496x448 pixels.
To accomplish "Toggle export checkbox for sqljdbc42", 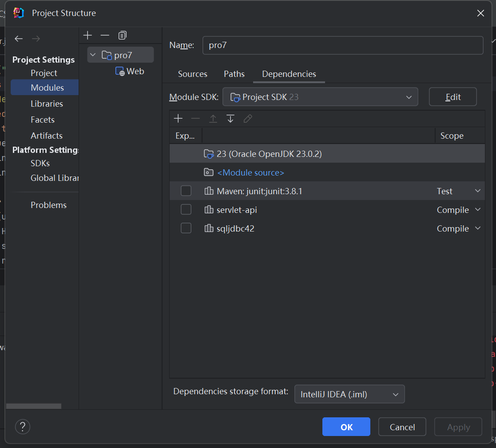I will (186, 228).
